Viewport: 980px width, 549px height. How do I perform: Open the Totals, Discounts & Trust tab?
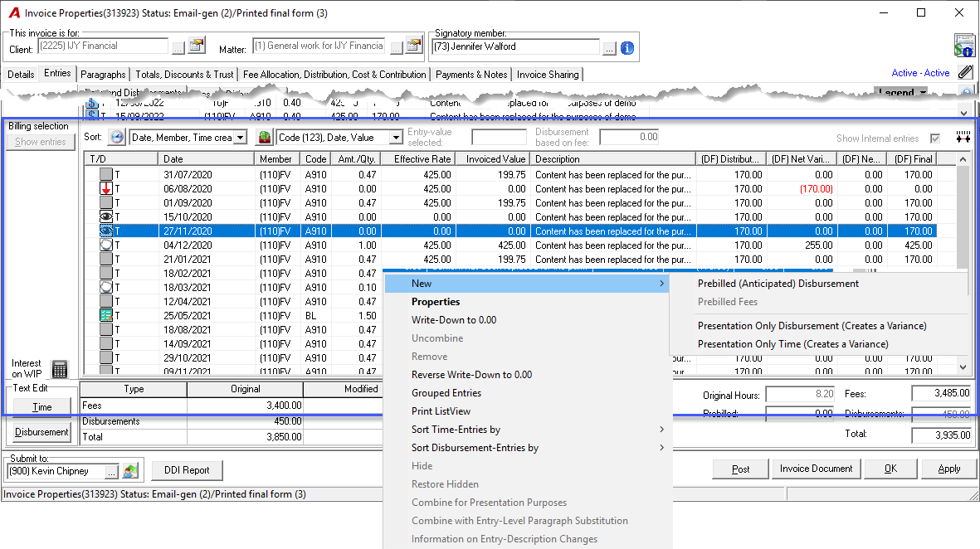(x=184, y=75)
